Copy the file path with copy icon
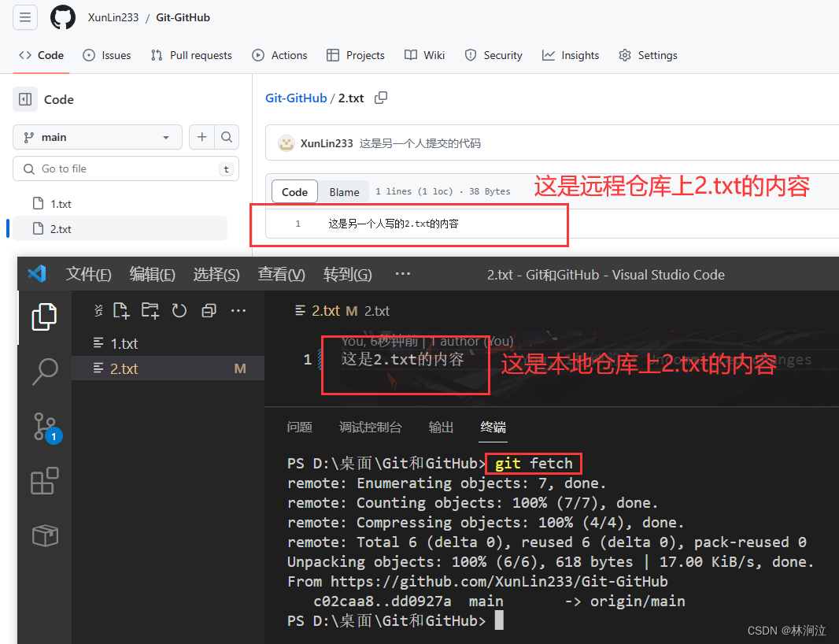The image size is (839, 644). click(x=381, y=98)
